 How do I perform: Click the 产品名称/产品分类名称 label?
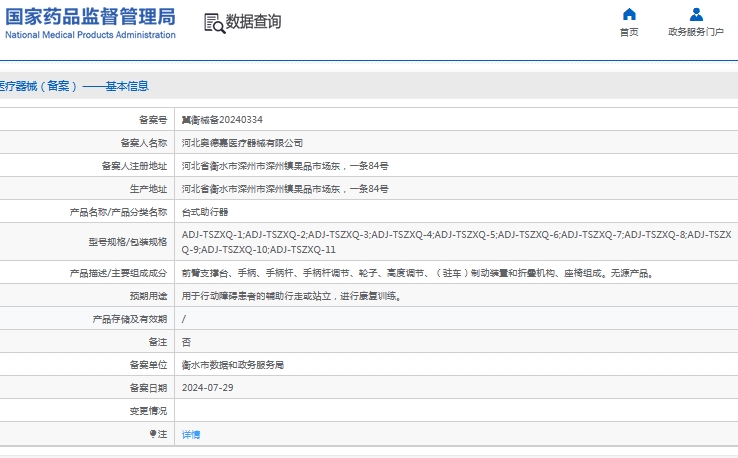tap(118, 212)
